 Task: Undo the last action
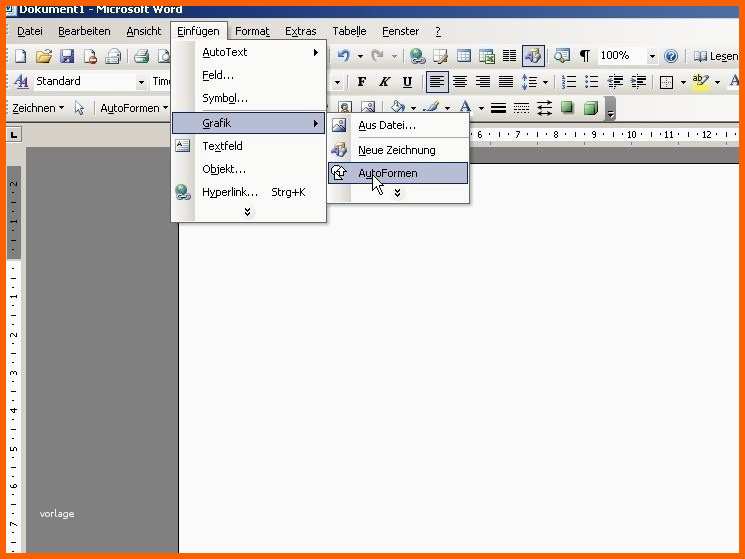344,56
